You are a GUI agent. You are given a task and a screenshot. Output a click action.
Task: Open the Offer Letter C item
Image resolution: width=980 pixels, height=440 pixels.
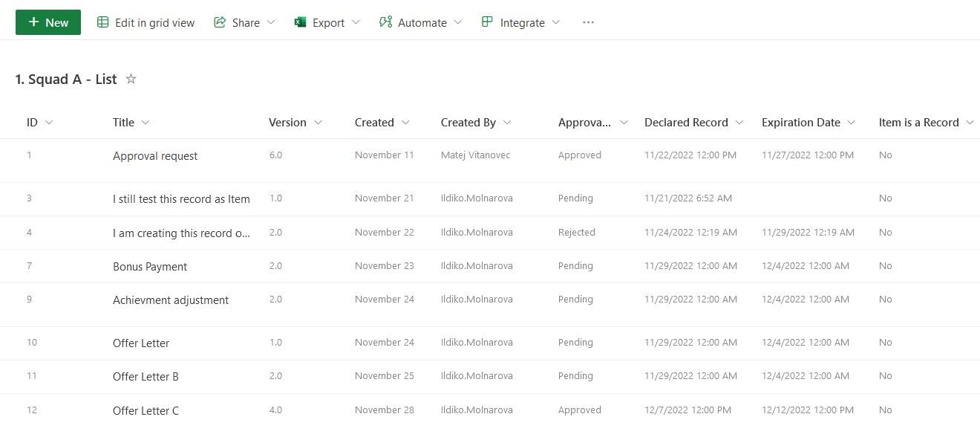click(146, 411)
